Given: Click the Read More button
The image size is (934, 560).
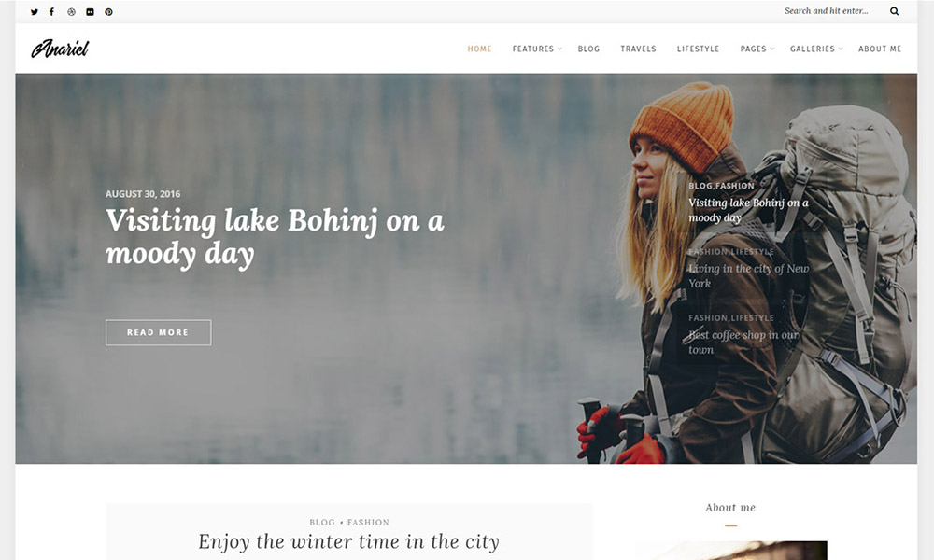Looking at the screenshot, I should point(159,332).
